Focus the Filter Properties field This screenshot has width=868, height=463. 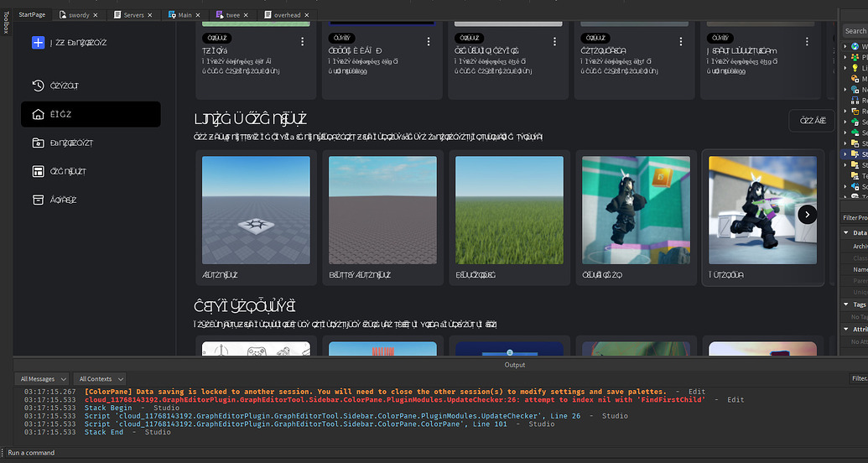point(854,217)
